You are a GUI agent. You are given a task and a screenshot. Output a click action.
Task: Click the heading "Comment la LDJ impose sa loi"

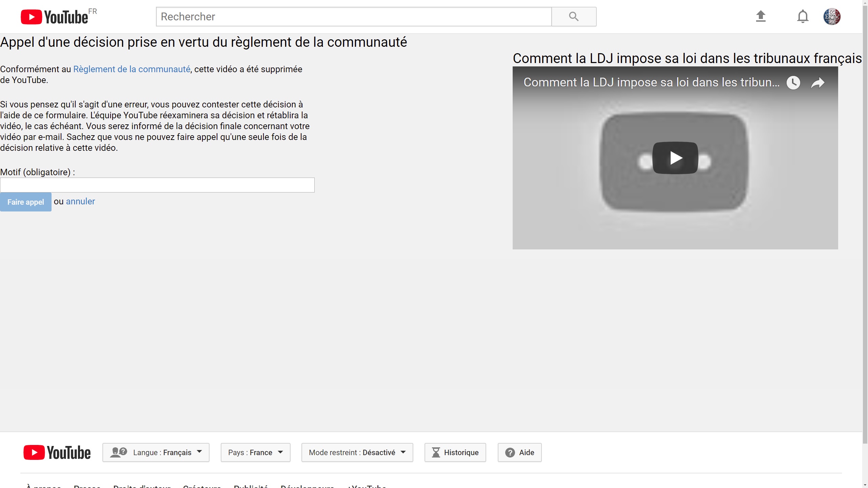click(687, 58)
